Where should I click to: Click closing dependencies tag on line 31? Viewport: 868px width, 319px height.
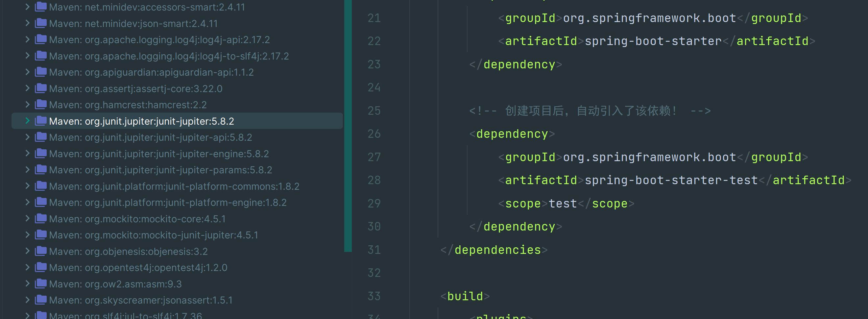(x=494, y=250)
